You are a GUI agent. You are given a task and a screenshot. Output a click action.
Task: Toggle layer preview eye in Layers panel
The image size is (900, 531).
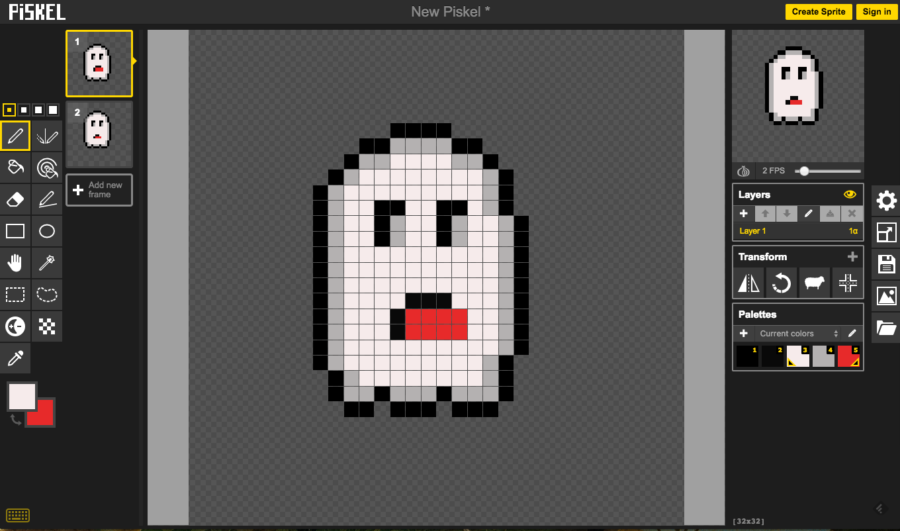pos(851,195)
